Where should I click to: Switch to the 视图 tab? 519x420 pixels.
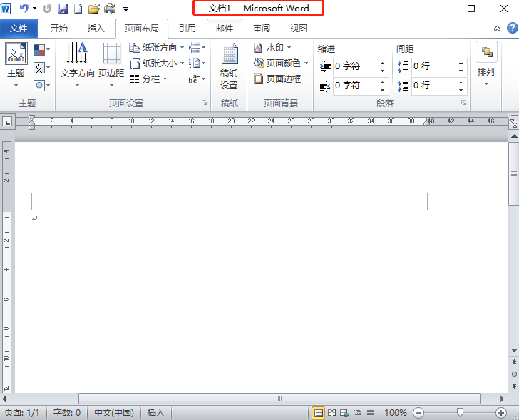(x=299, y=29)
